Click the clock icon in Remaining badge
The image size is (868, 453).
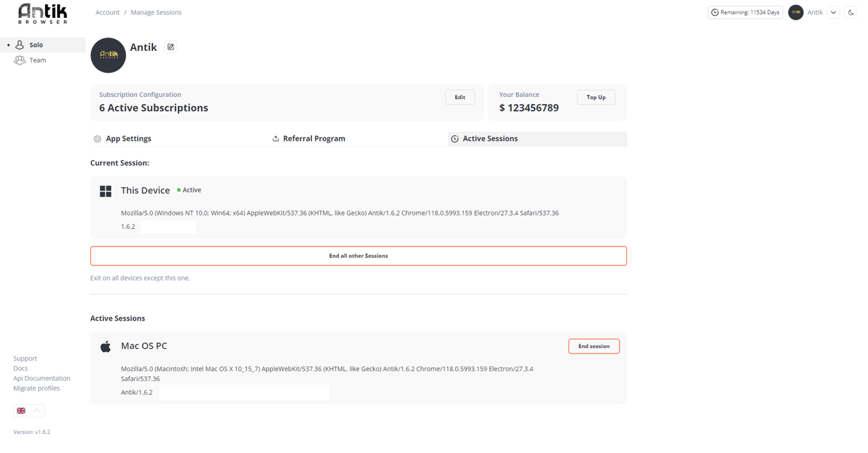715,12
